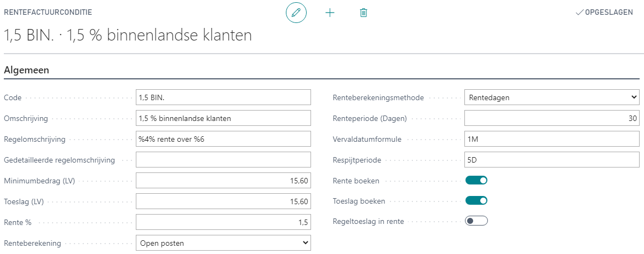Click the plus icon to add new
The width and height of the screenshot is (644, 254).
point(330,13)
